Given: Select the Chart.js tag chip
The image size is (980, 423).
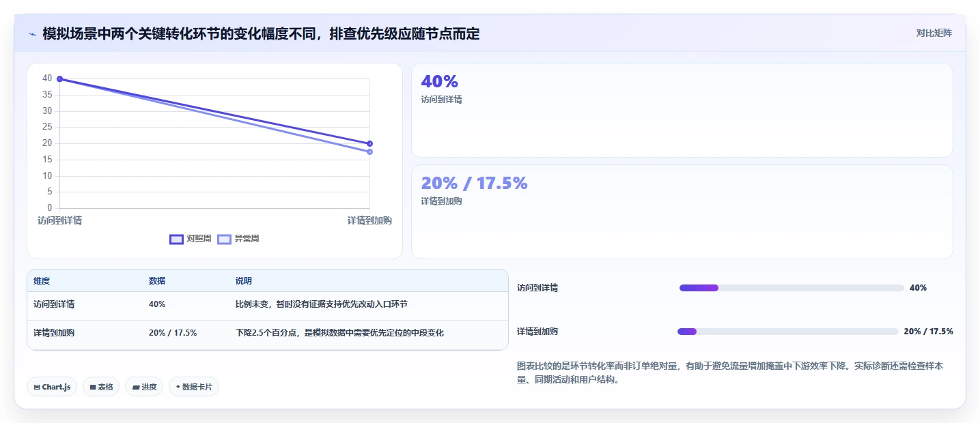Looking at the screenshot, I should coord(53,387).
